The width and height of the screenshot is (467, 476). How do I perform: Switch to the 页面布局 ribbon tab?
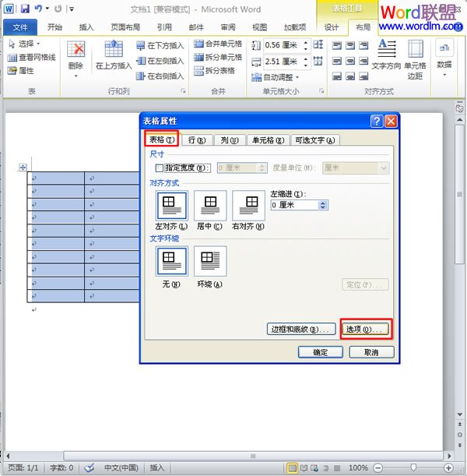tap(125, 27)
